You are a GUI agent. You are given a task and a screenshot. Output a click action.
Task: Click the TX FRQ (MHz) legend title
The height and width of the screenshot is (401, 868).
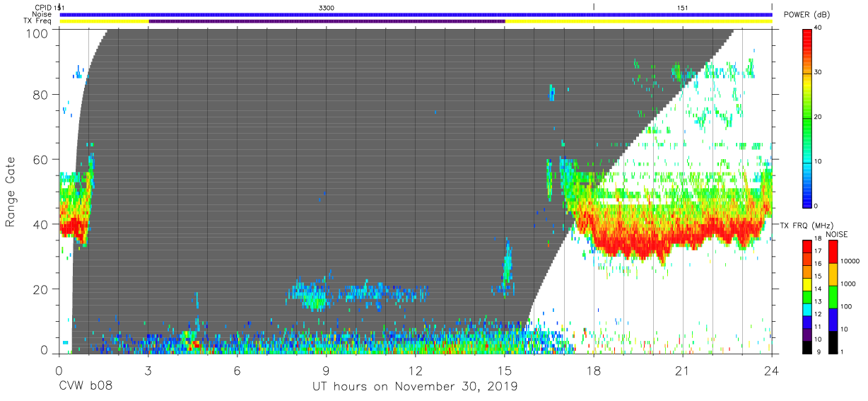(807, 225)
